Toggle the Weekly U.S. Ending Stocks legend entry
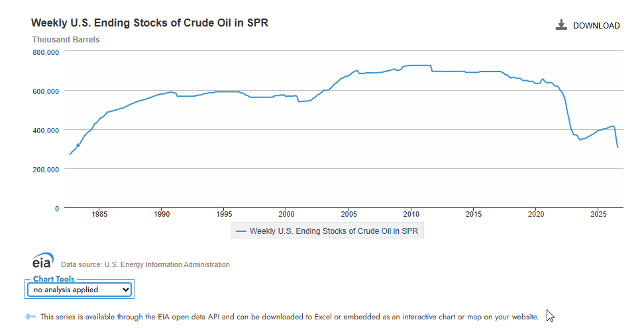Screen dimensions: 644x328 pos(327,231)
